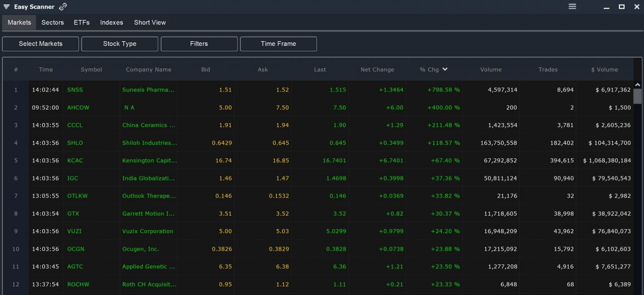The width and height of the screenshot is (644, 295).
Task: Switch to the Sectors tab
Action: pos(52,22)
